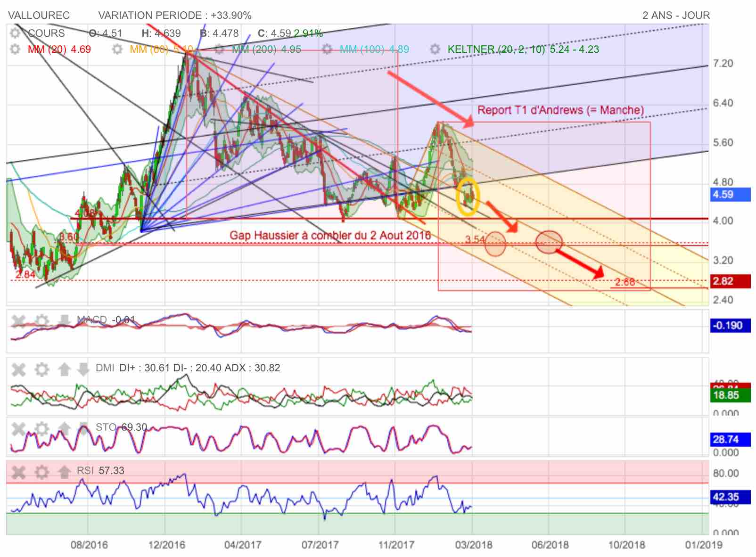
Task: Remove the MACD indicator panel
Action: 18,321
